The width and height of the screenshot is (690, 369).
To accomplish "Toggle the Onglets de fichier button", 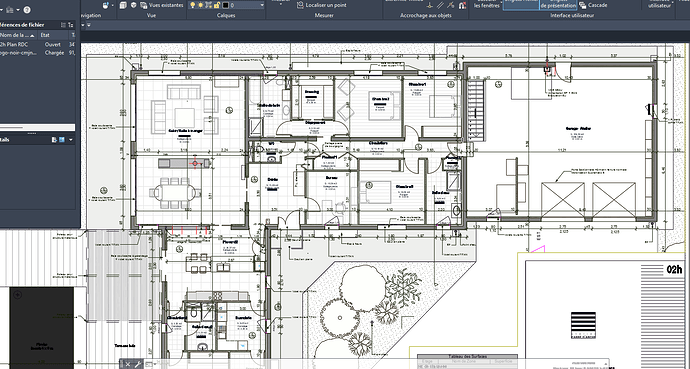I will pyautogui.click(x=521, y=4).
